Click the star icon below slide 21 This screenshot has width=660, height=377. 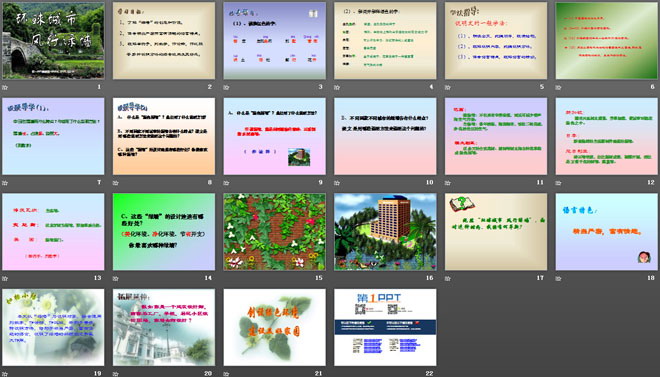coord(226,374)
